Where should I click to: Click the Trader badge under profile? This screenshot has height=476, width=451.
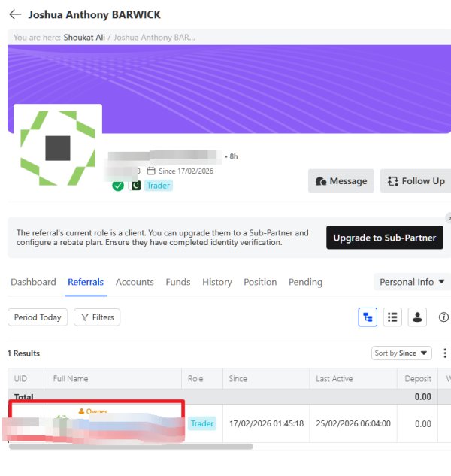(159, 186)
